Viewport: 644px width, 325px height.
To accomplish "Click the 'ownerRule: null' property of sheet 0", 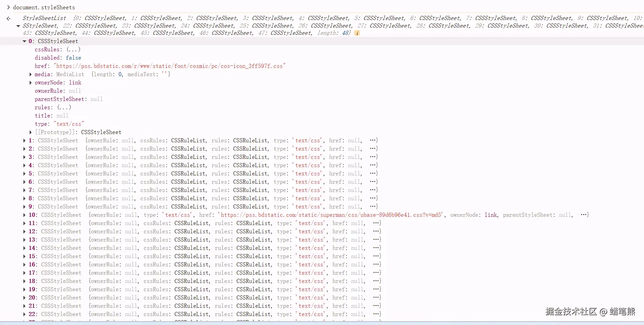I will coord(58,91).
